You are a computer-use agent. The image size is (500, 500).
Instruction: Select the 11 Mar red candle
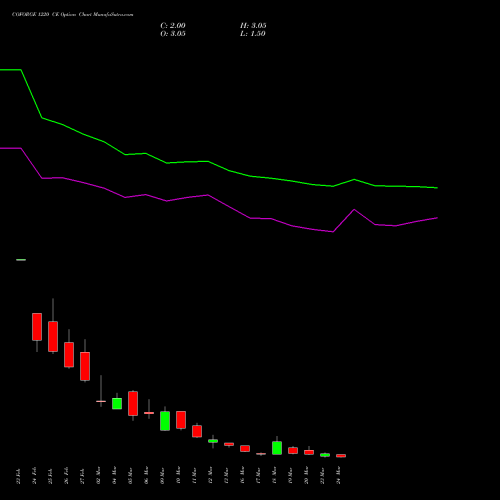point(197,431)
